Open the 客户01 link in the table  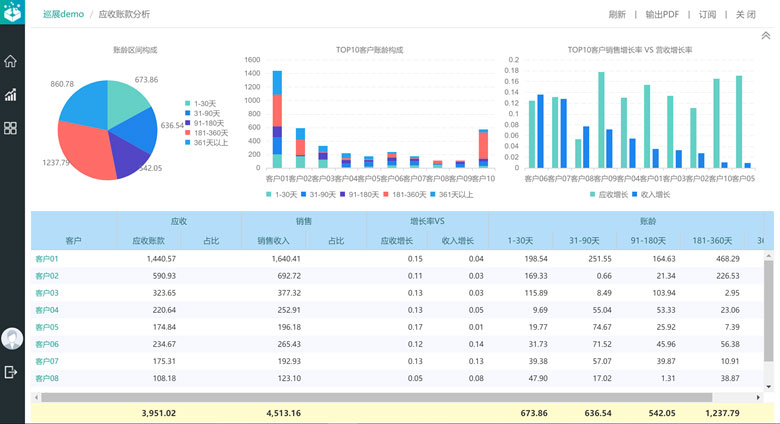(x=47, y=259)
